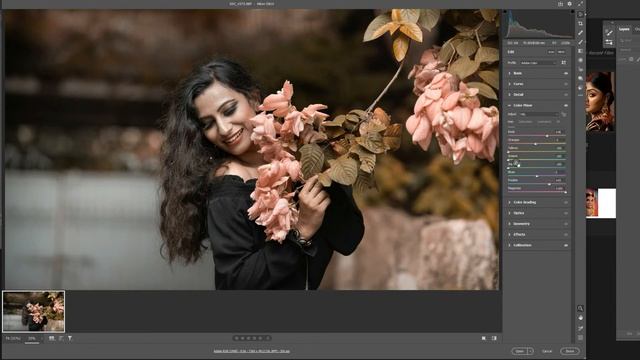
Task: Switch to the Luminance tab
Action: click(x=544, y=122)
